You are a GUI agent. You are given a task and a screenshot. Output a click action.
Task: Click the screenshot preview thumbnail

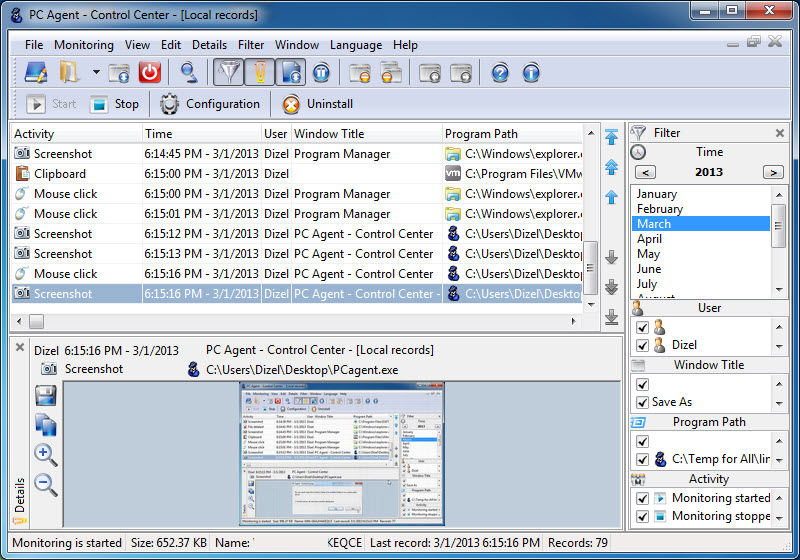(x=342, y=454)
